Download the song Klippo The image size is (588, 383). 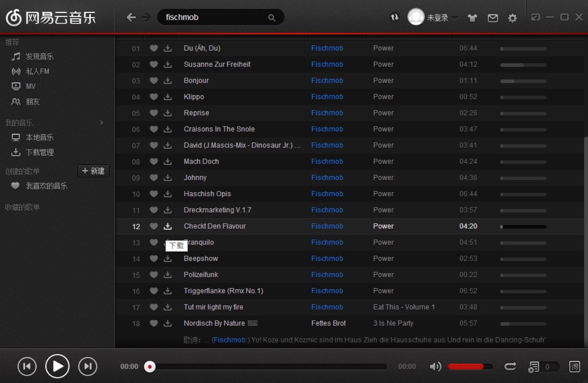(x=168, y=97)
